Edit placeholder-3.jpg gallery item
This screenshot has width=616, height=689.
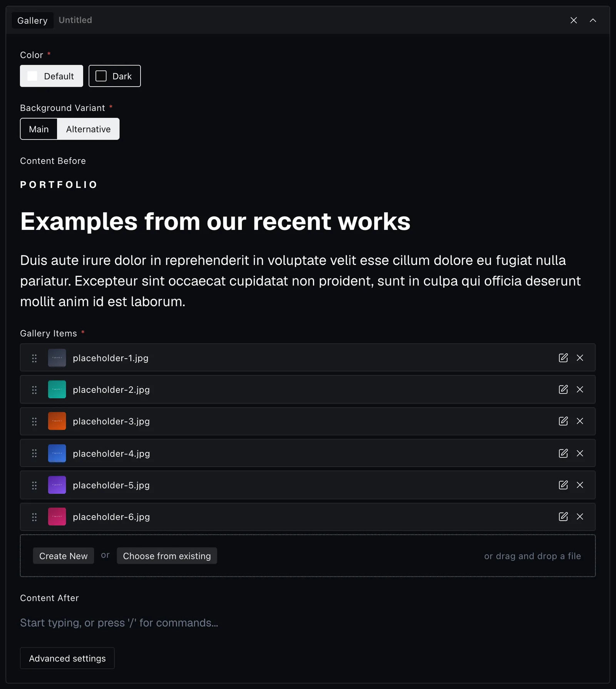[563, 421]
